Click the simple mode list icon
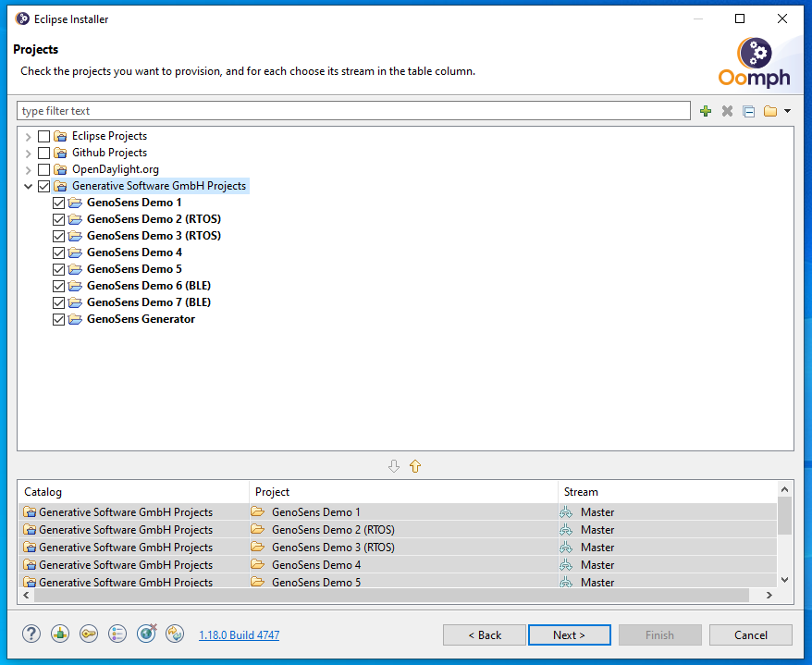This screenshot has width=812, height=665. tap(117, 634)
